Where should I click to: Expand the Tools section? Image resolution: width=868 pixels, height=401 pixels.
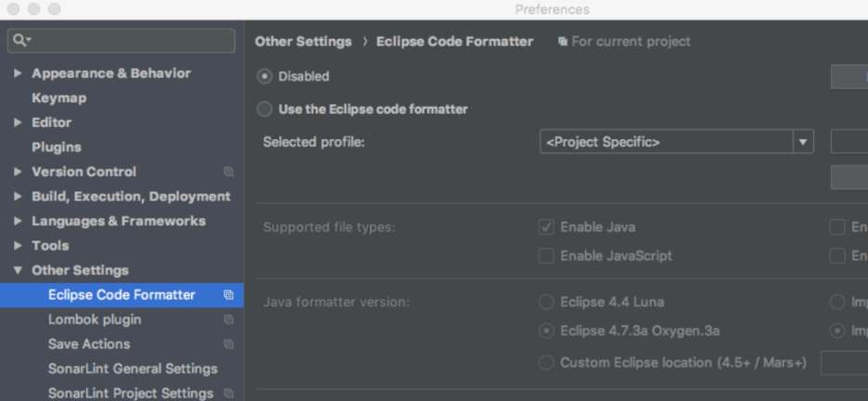pos(18,245)
